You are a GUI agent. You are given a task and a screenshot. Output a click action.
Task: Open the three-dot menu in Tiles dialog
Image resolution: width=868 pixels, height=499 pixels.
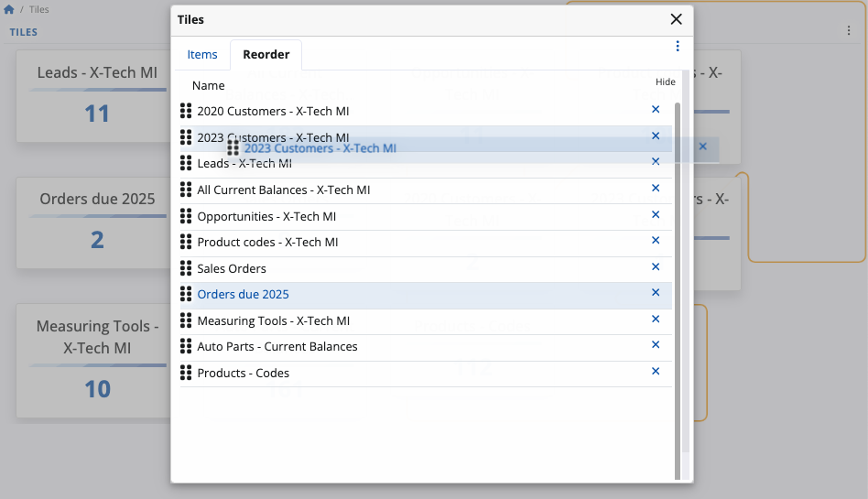678,47
